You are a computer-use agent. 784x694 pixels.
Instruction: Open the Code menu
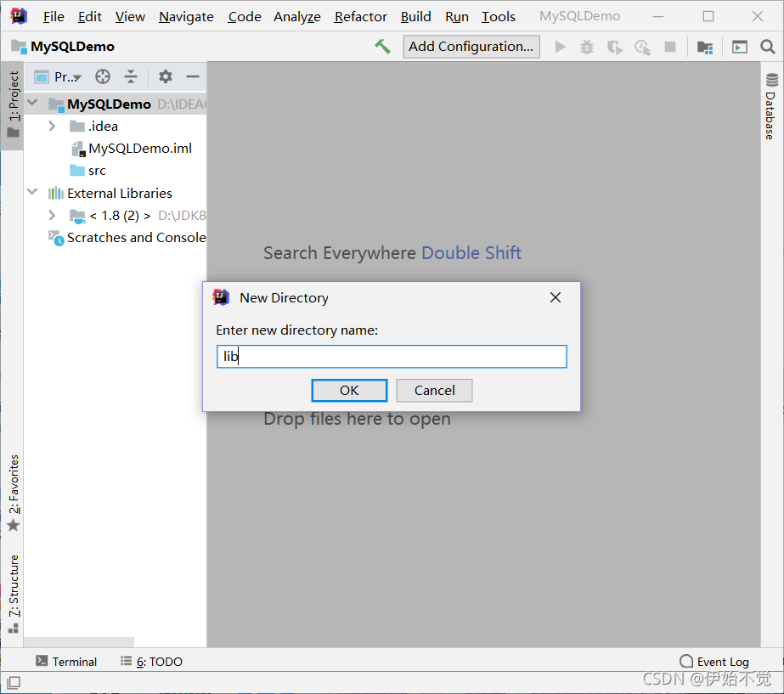coord(245,16)
